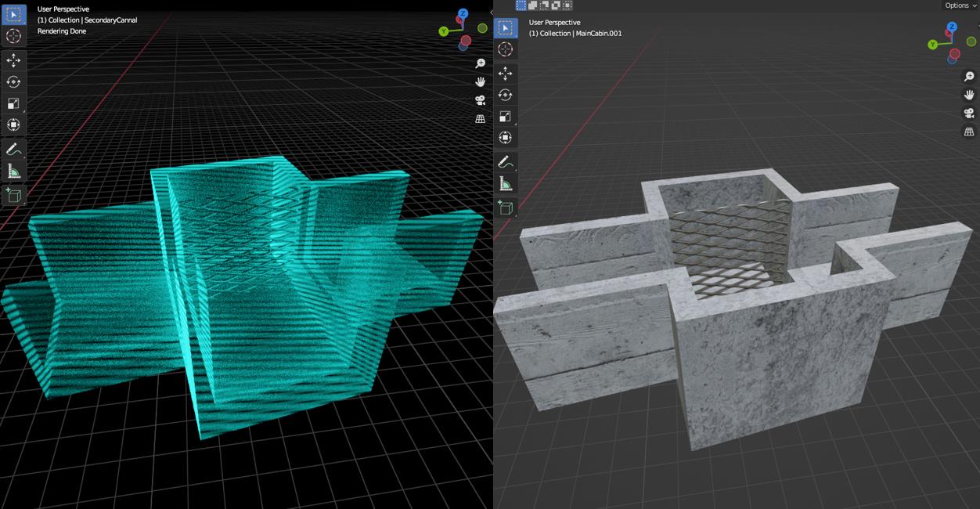Select the Add Cube tool in left viewport
This screenshot has height=509, width=980.
click(x=13, y=195)
